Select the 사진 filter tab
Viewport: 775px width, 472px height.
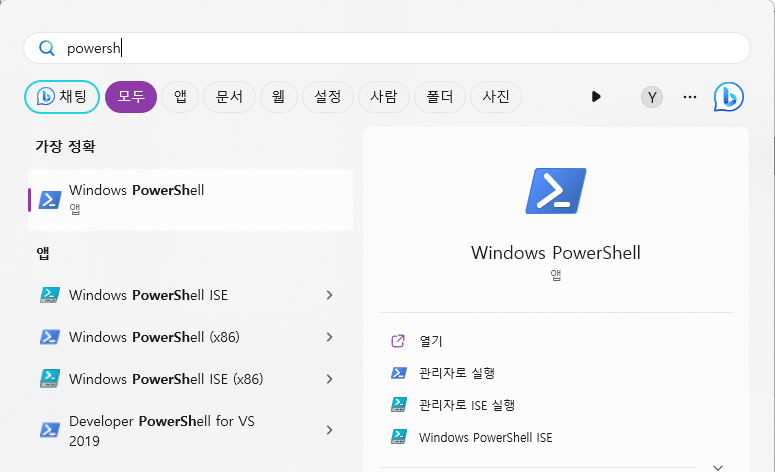(x=496, y=97)
